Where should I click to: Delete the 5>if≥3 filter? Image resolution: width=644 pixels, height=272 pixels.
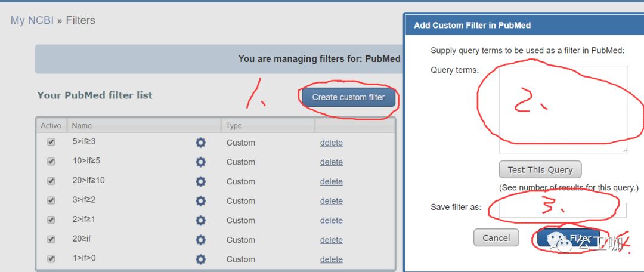pos(332,143)
